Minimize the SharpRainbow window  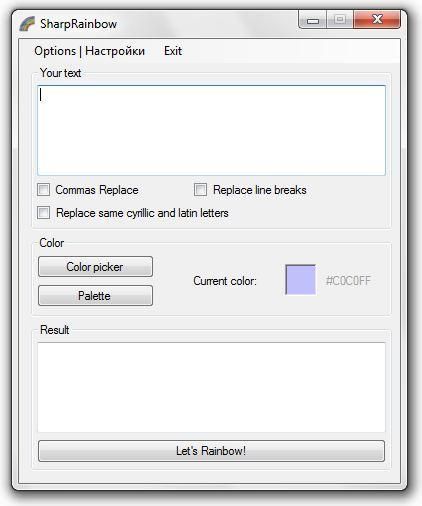[x=313, y=20]
